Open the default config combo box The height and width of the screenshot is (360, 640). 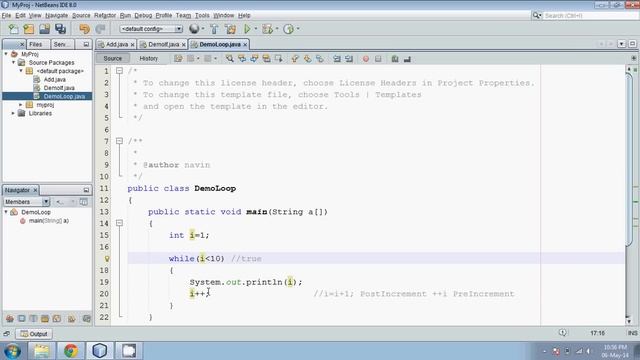(151, 29)
